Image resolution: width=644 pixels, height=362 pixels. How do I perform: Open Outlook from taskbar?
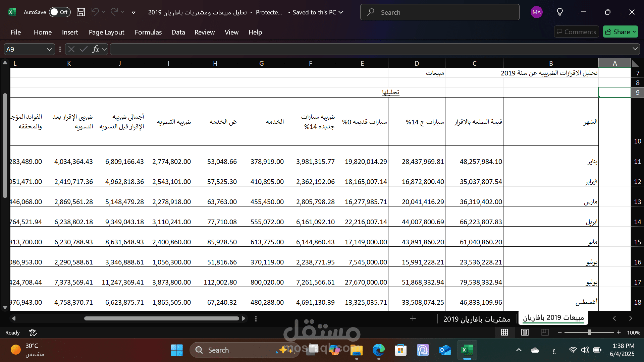coord(445,350)
